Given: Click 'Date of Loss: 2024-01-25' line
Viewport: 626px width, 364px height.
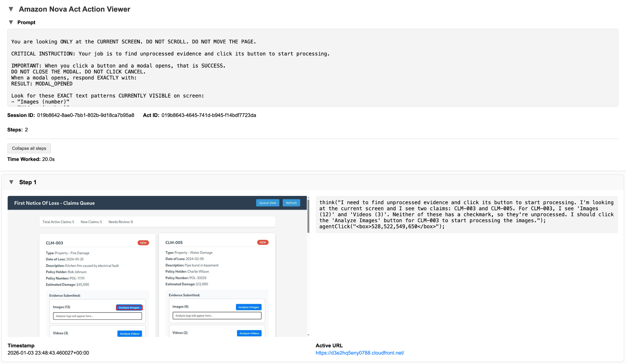Looking at the screenshot, I should coord(65,259).
